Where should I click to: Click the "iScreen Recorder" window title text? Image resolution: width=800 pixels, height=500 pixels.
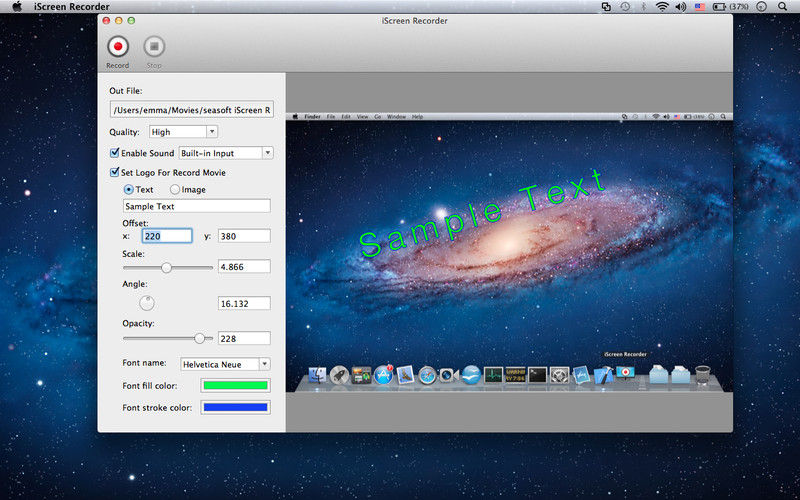click(414, 21)
